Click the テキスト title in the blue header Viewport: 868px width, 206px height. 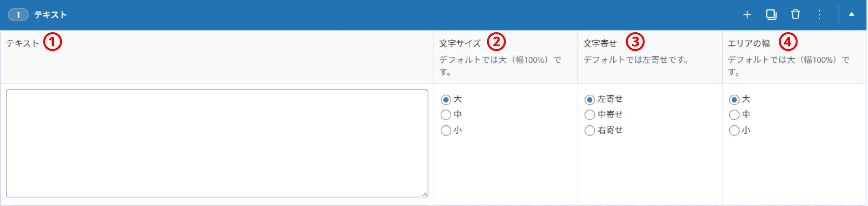coord(51,15)
